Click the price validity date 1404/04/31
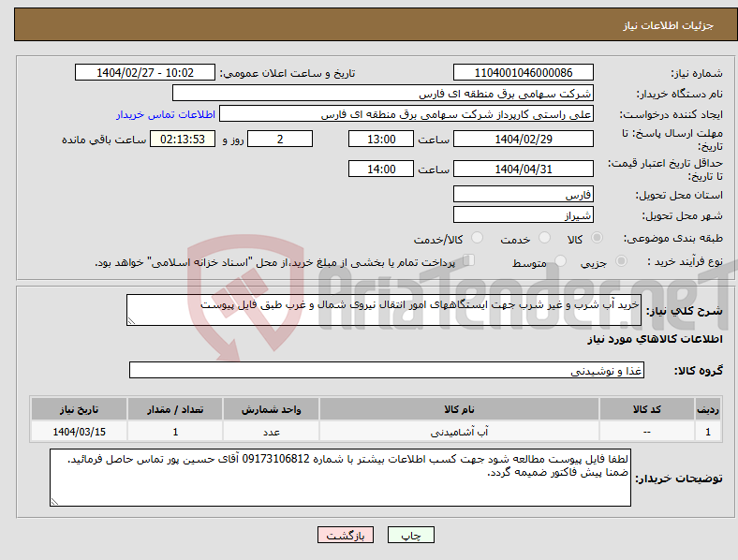Viewport: 738px width, 560px height. [x=524, y=169]
